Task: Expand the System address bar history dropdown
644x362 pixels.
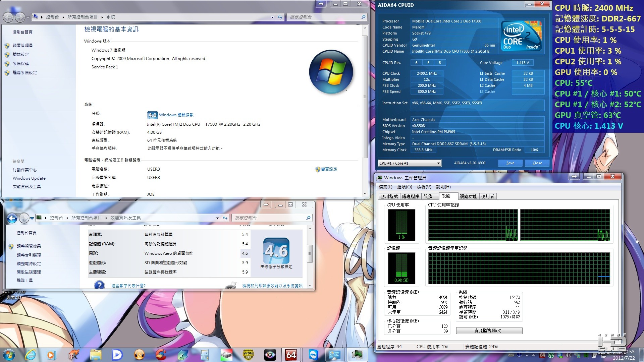Action: pos(272,17)
